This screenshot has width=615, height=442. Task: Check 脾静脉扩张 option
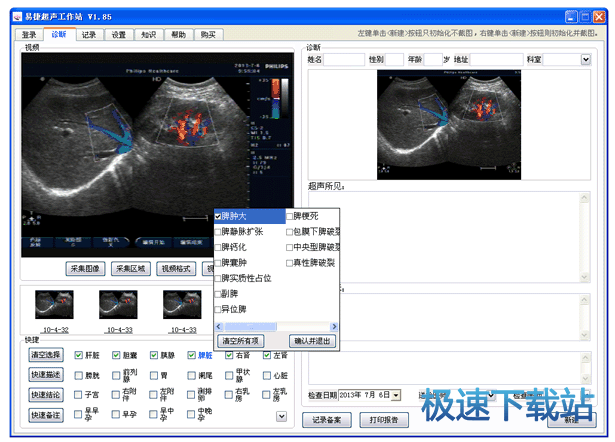click(218, 232)
